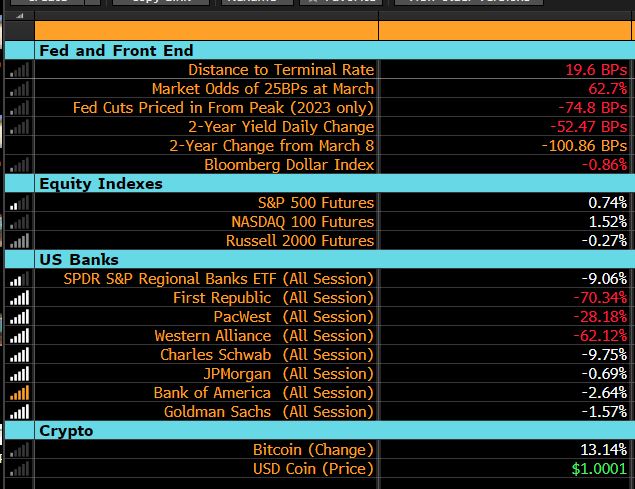Click the PacWest (All Session) label
This screenshot has width=635, height=489.
pyautogui.click(x=294, y=317)
